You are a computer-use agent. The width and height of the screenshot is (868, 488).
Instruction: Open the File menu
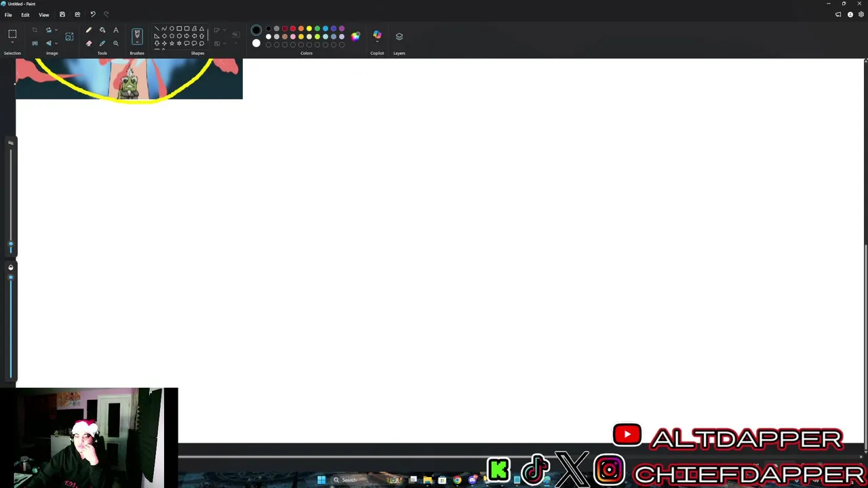point(8,14)
